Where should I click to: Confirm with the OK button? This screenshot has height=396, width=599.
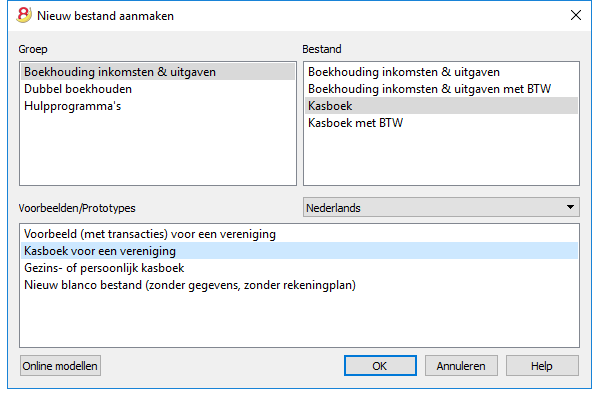point(380,366)
